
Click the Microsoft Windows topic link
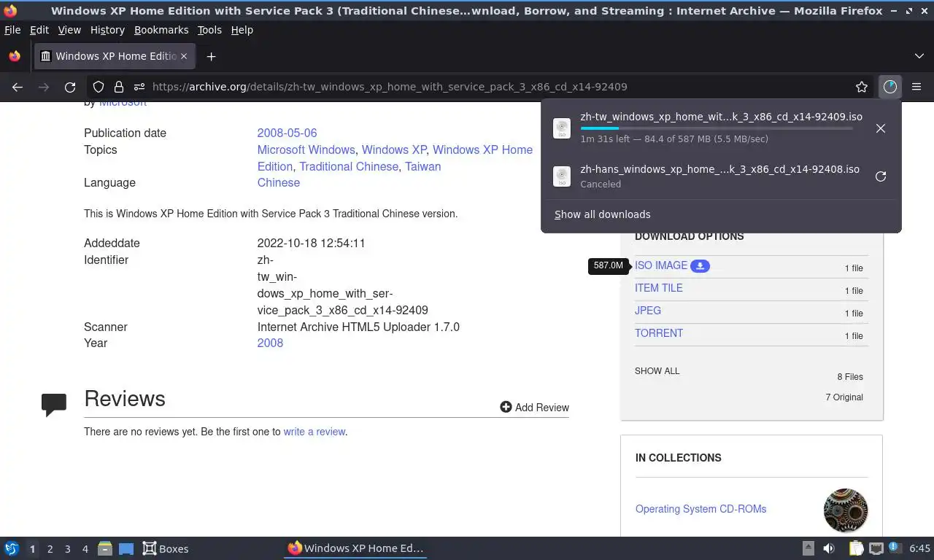(x=306, y=149)
